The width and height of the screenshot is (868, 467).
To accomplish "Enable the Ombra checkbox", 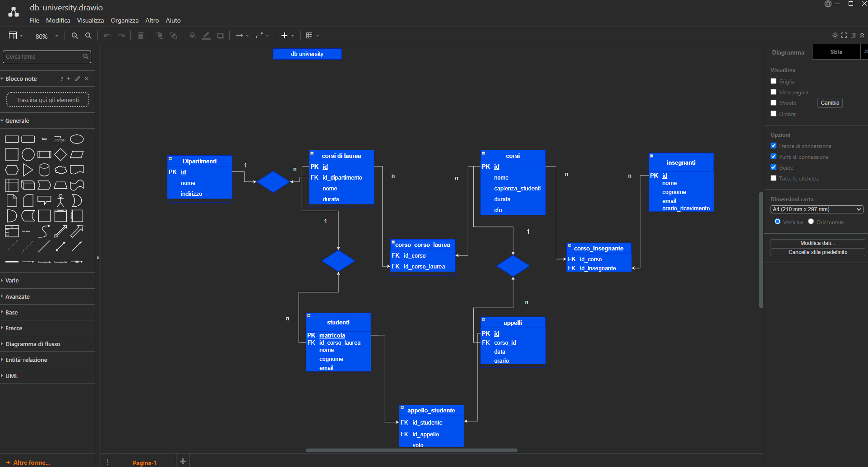I will click(x=774, y=114).
